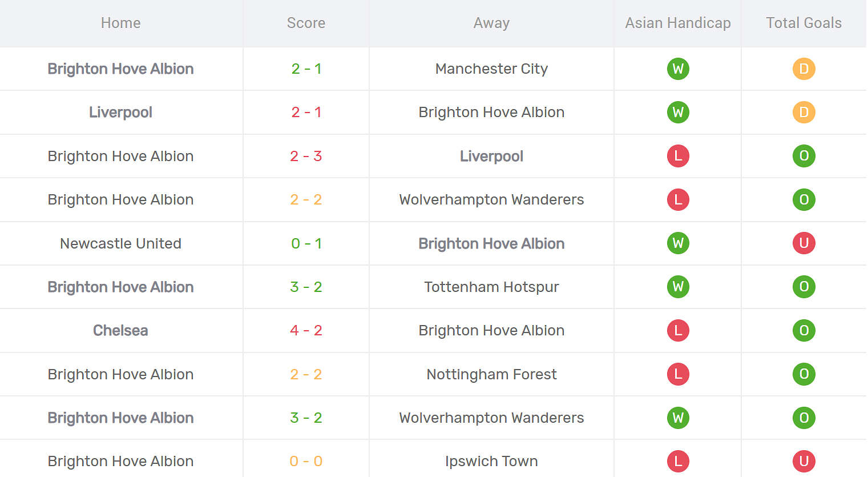This screenshot has height=477, width=868.
Task: Click the Asian Handicap column header
Action: 678,23
